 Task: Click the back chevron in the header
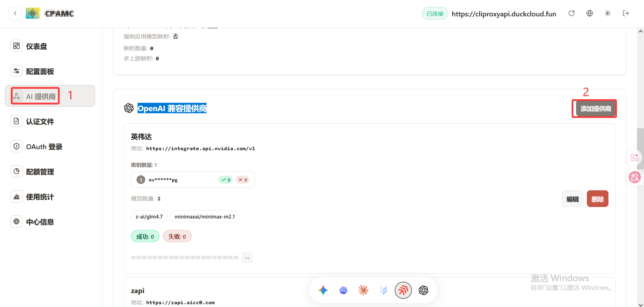(x=15, y=14)
